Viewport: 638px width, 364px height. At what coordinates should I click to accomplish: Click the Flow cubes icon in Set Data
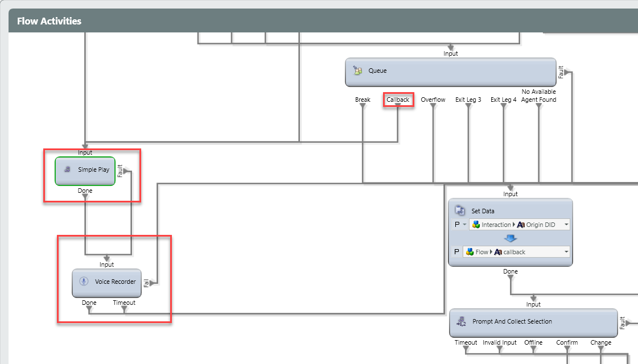(x=470, y=252)
